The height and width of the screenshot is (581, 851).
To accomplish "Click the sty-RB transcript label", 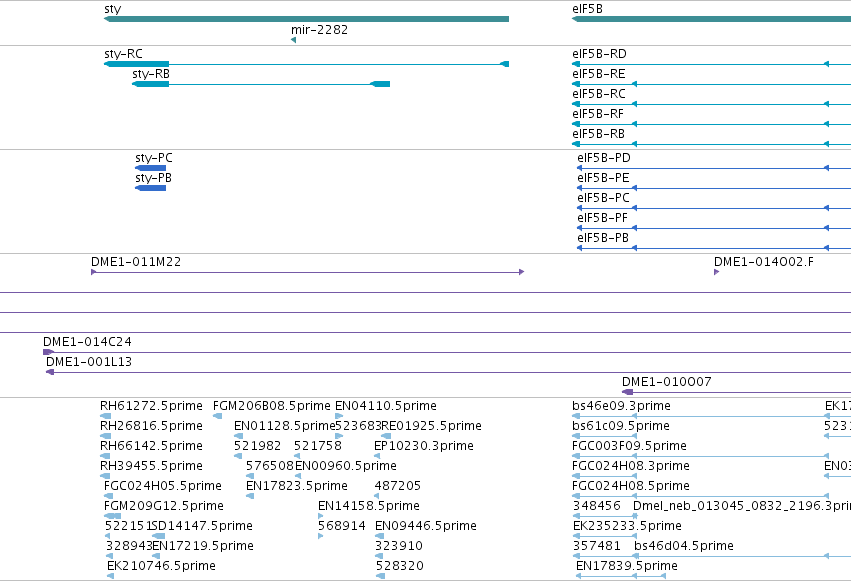I will [151, 74].
